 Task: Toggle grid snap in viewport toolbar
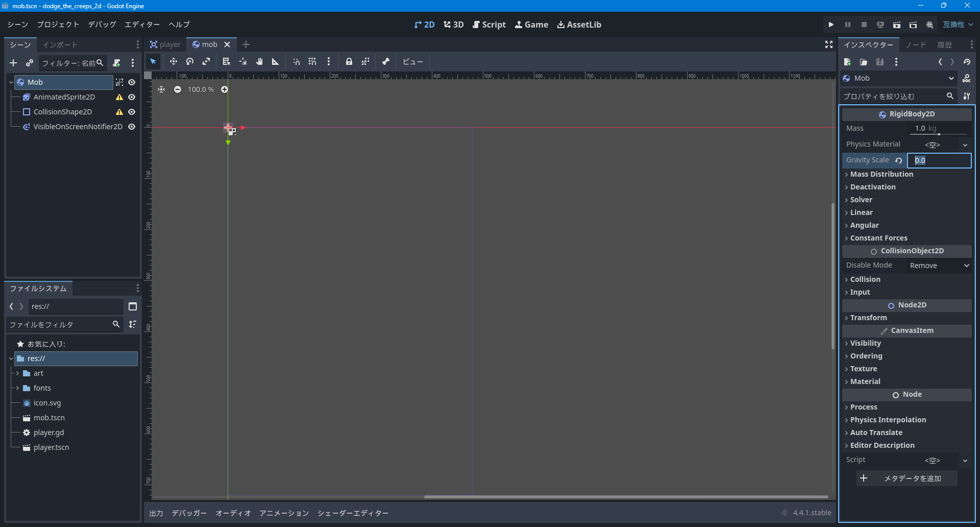(x=312, y=62)
